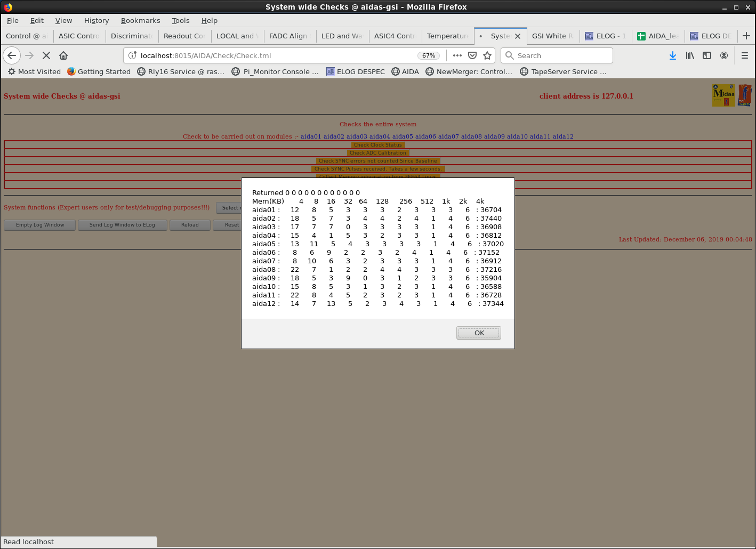The height and width of the screenshot is (549, 756).
Task: Open the Bookmarks menu
Action: [140, 20]
